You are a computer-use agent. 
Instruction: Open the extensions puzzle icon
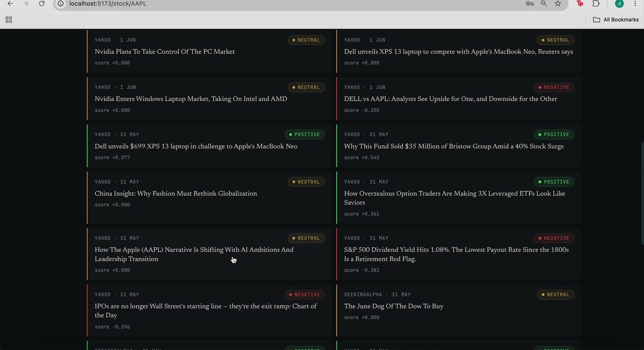[x=596, y=4]
